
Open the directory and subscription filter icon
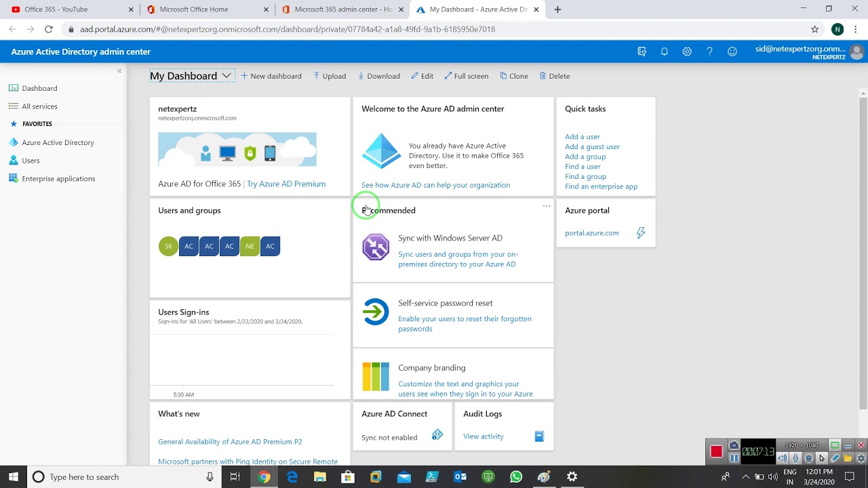point(642,52)
